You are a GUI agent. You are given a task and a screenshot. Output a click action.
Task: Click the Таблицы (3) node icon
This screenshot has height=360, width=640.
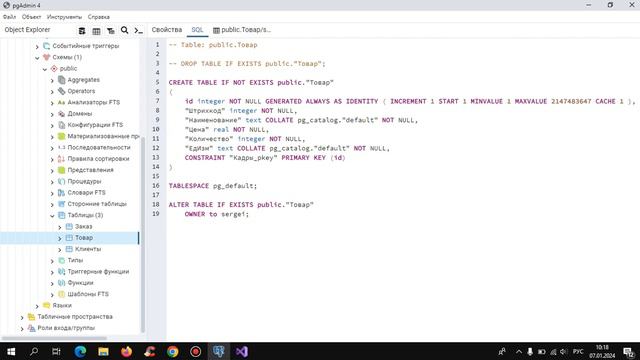[x=62, y=215]
